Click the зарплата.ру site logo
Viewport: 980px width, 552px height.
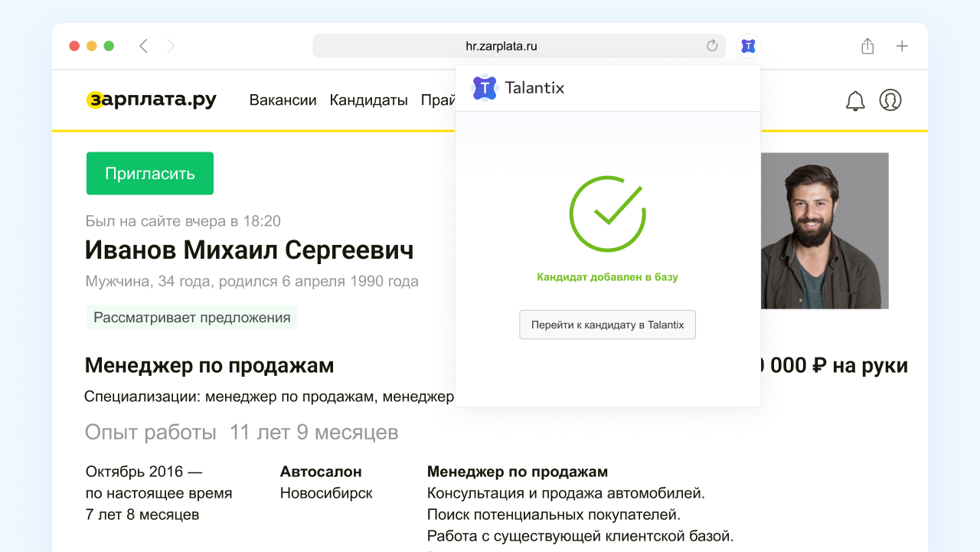152,100
